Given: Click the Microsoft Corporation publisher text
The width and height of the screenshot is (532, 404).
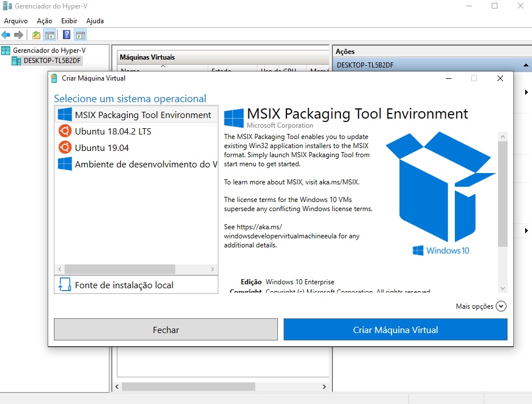Looking at the screenshot, I should pos(280,125).
